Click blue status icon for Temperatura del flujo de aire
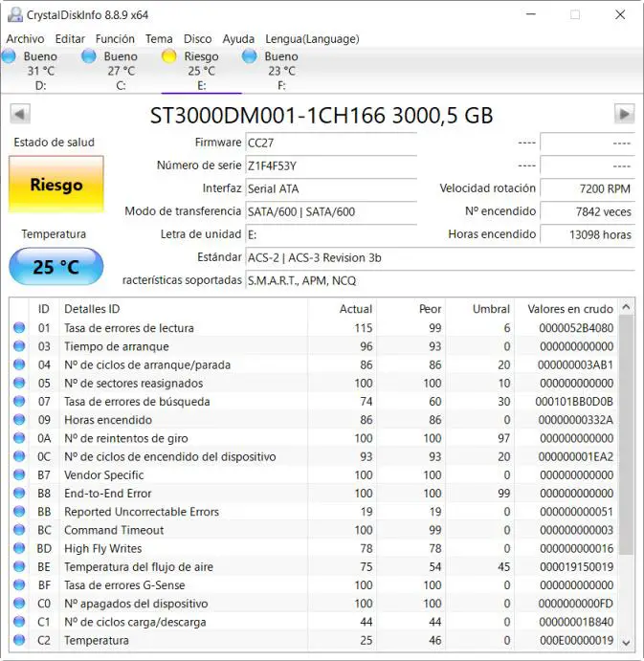The image size is (644, 661). click(x=19, y=566)
